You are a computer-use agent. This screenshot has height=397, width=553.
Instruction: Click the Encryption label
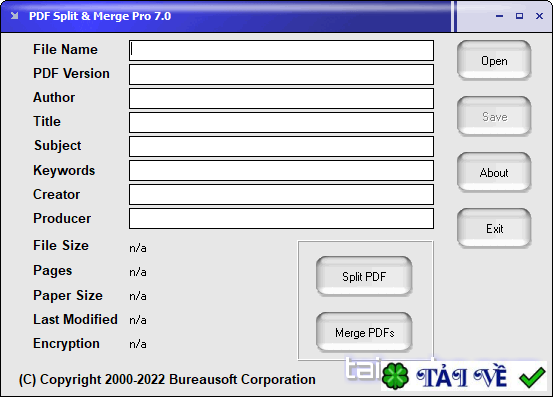(66, 344)
